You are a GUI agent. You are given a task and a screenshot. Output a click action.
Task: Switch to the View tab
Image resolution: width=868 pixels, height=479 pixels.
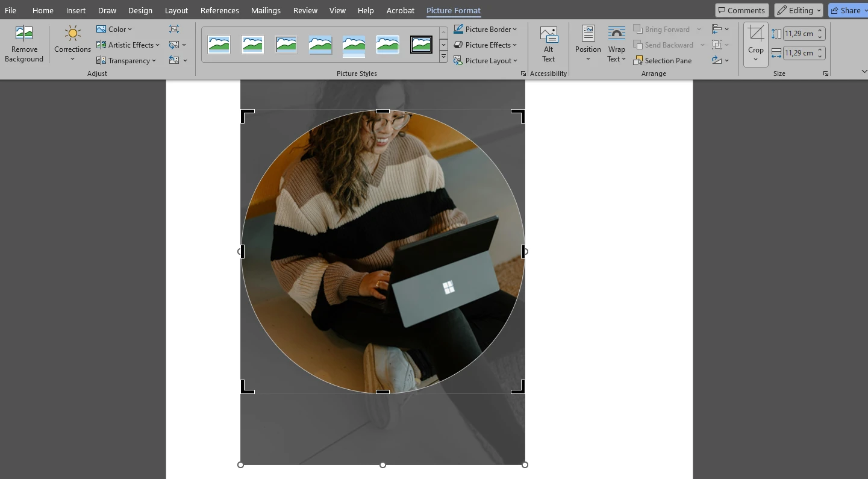[337, 10]
